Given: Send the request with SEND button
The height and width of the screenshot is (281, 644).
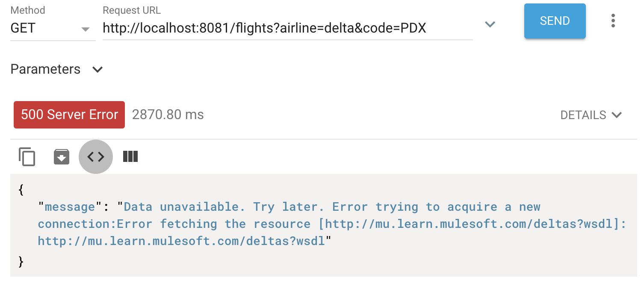Looking at the screenshot, I should tap(555, 21).
